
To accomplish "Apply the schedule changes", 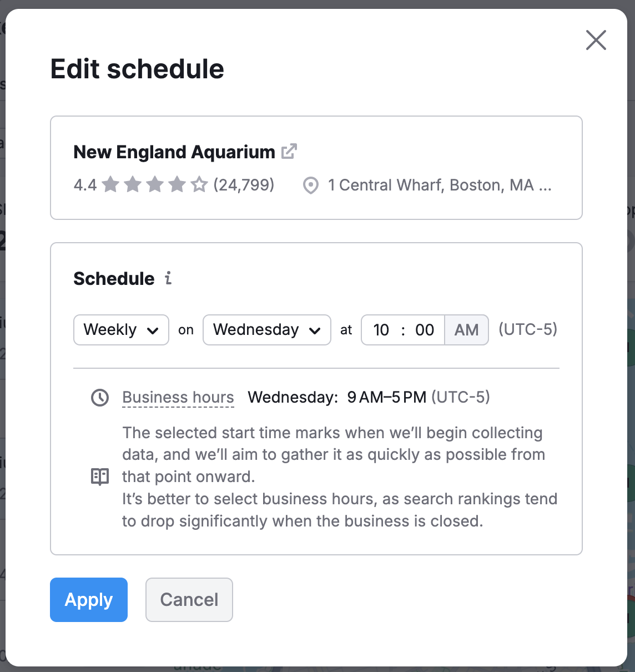I will coord(88,600).
